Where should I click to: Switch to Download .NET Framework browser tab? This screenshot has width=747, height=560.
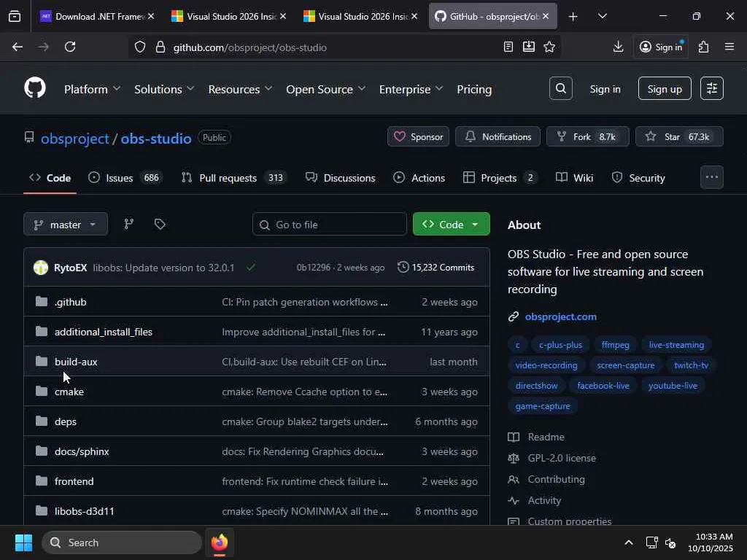97,17
